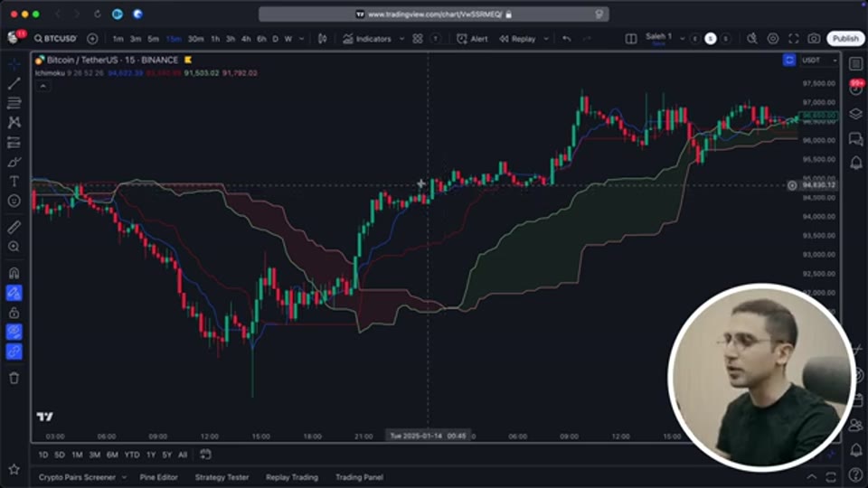Image resolution: width=868 pixels, height=488 pixels.
Task: Toggle stay in drawing mode
Action: 14,293
